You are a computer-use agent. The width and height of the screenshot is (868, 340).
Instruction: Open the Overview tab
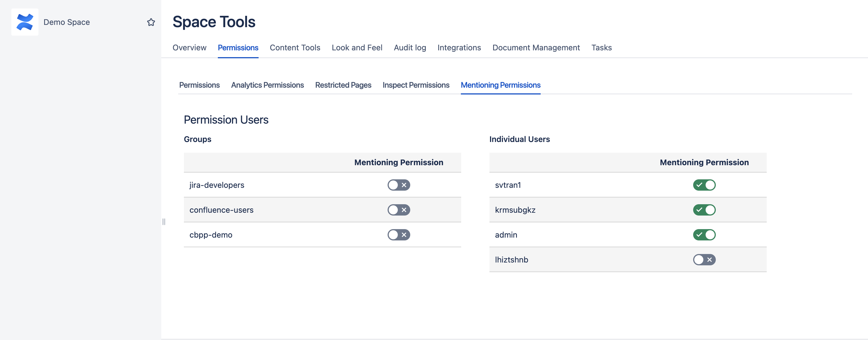click(189, 48)
